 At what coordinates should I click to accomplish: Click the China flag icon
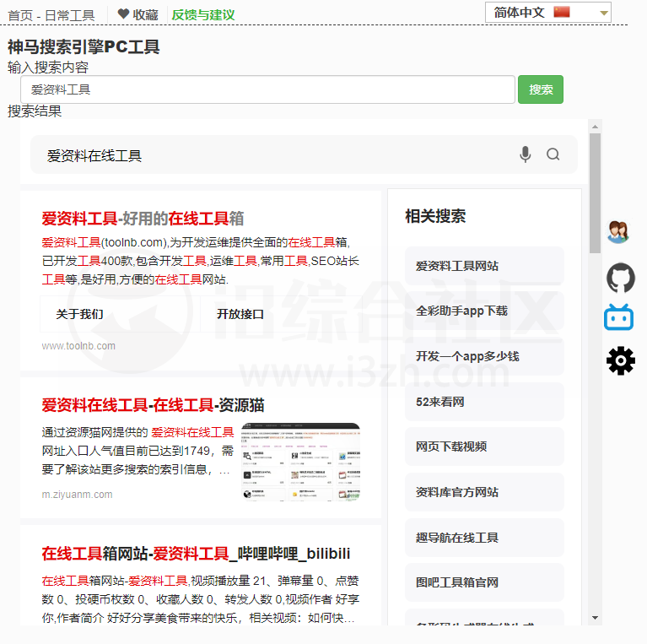(562, 12)
